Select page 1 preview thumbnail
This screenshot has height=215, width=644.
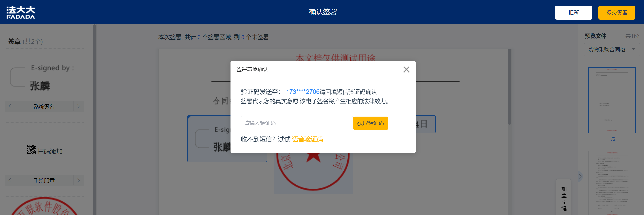pos(612,100)
